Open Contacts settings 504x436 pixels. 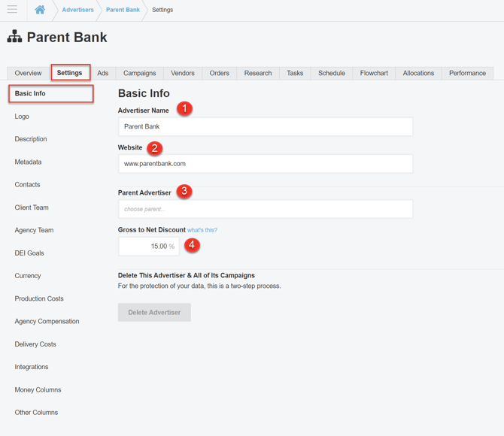(x=27, y=185)
